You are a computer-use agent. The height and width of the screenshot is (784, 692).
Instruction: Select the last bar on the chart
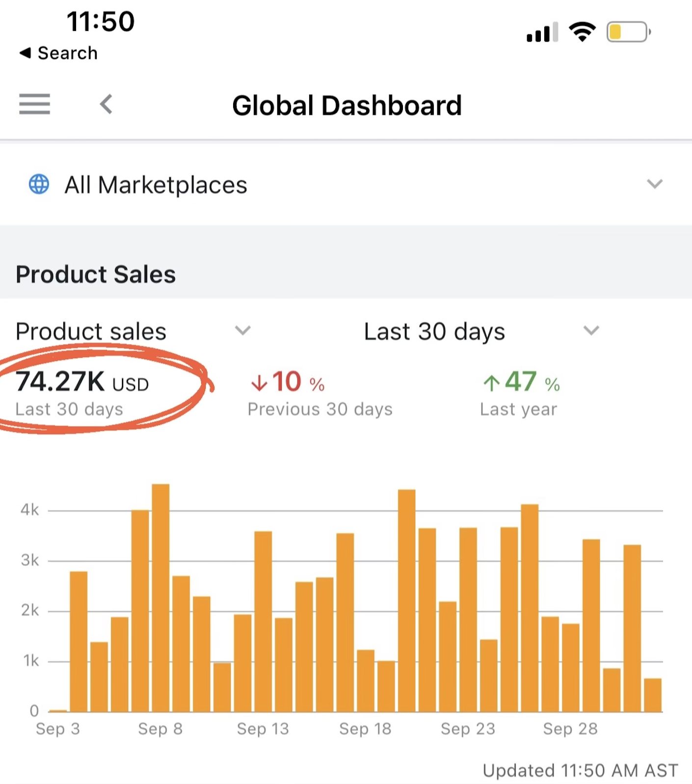tap(652, 695)
